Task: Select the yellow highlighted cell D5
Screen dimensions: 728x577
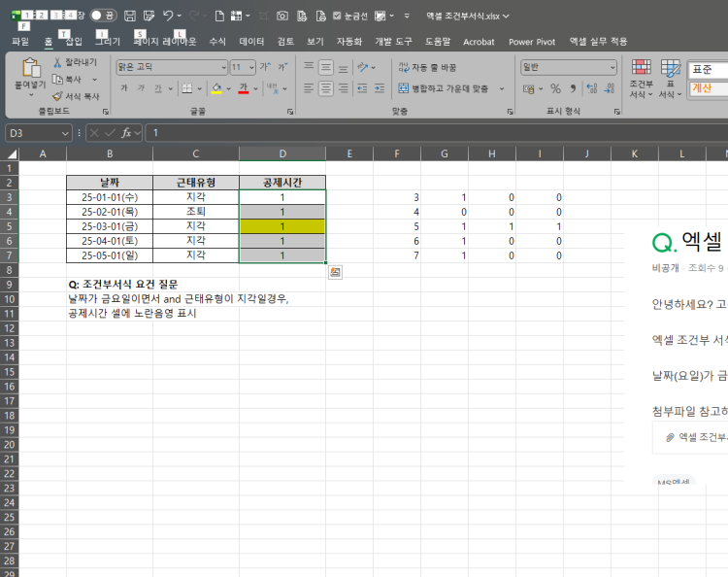Action: point(281,226)
